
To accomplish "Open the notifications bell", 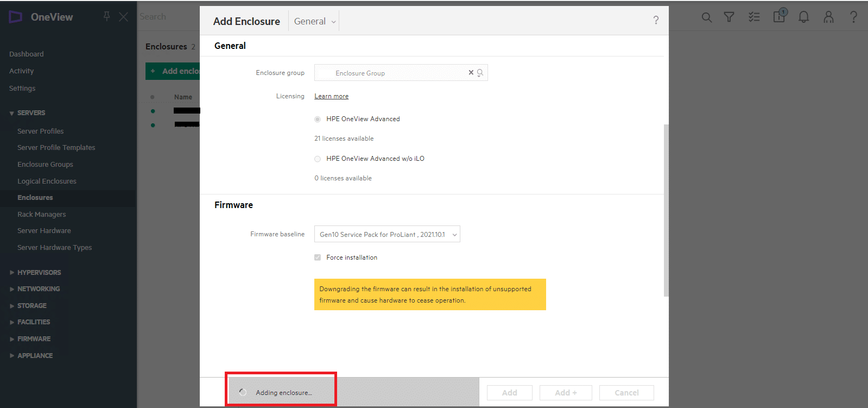I will pyautogui.click(x=804, y=17).
